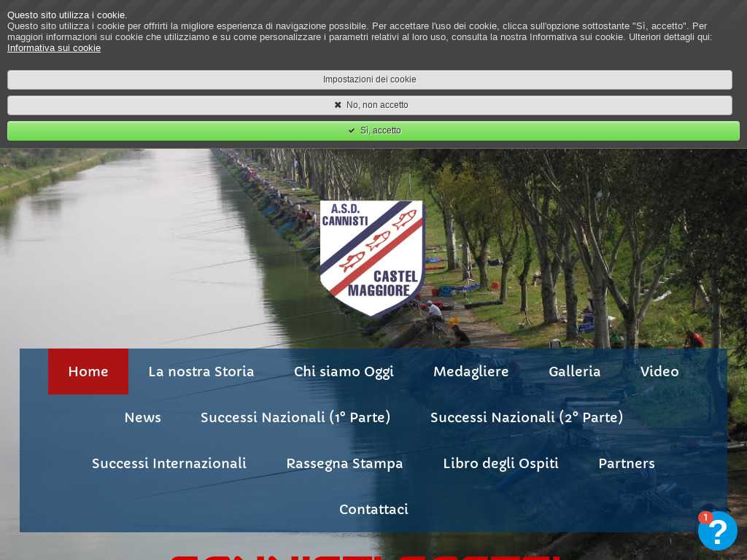The width and height of the screenshot is (747, 560).
Task: Open the Medagliere menu item
Action: [471, 372]
